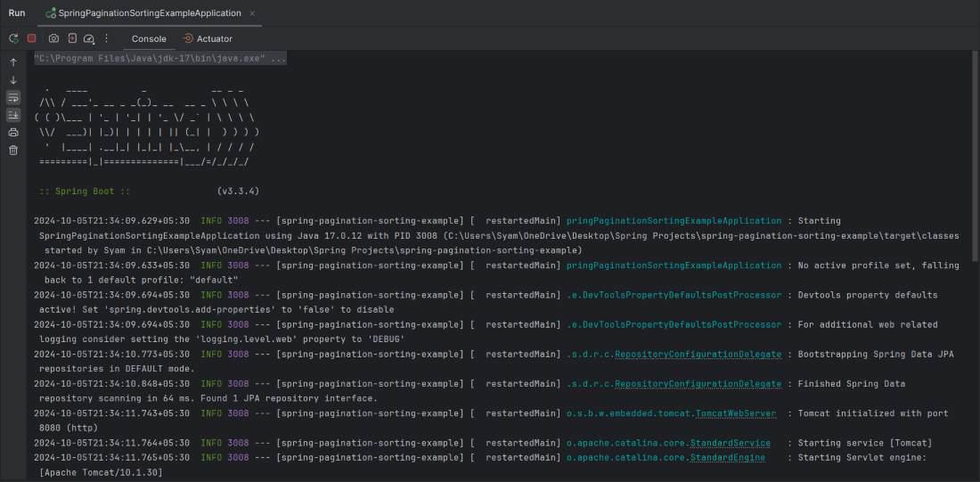Click the down arrow in console sidebar

pyautogui.click(x=13, y=80)
